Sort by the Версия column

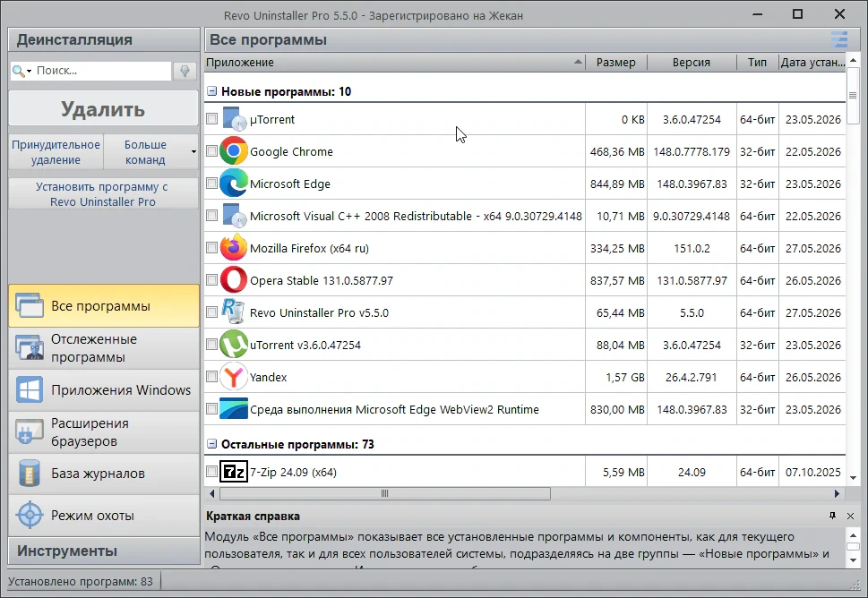[x=692, y=62]
